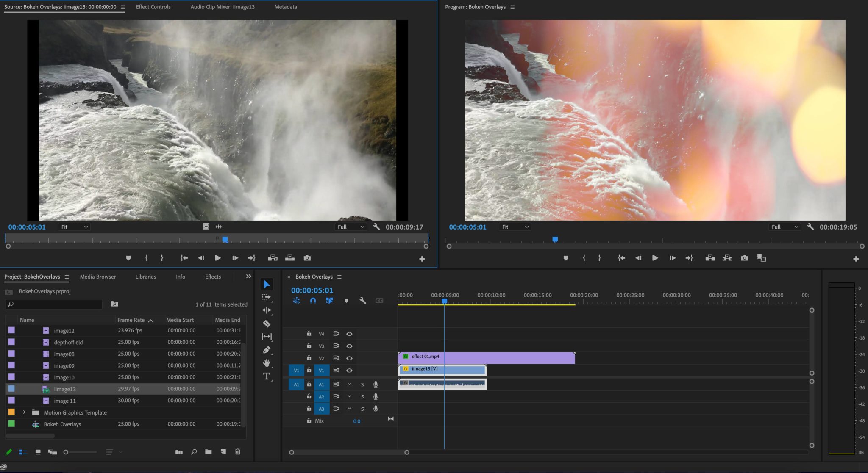Expand the Motion Graphics Template folder
Screen dimensions: 868x473
click(24, 412)
